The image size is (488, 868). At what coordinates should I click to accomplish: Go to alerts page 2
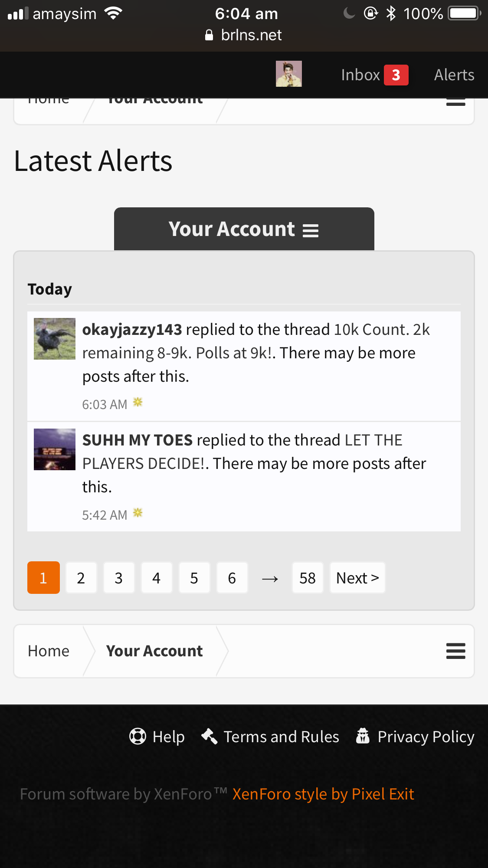[81, 578]
